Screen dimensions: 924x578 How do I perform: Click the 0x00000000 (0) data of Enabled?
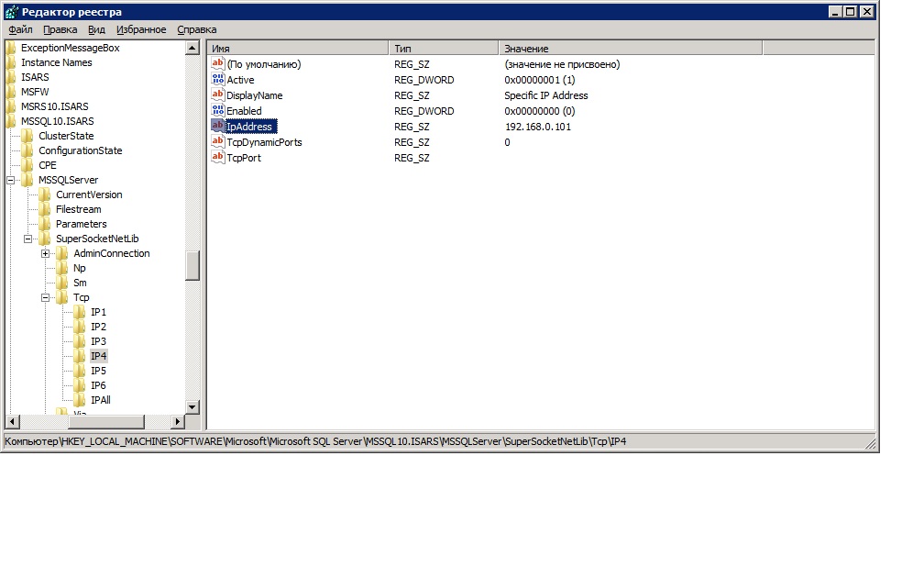(x=540, y=111)
